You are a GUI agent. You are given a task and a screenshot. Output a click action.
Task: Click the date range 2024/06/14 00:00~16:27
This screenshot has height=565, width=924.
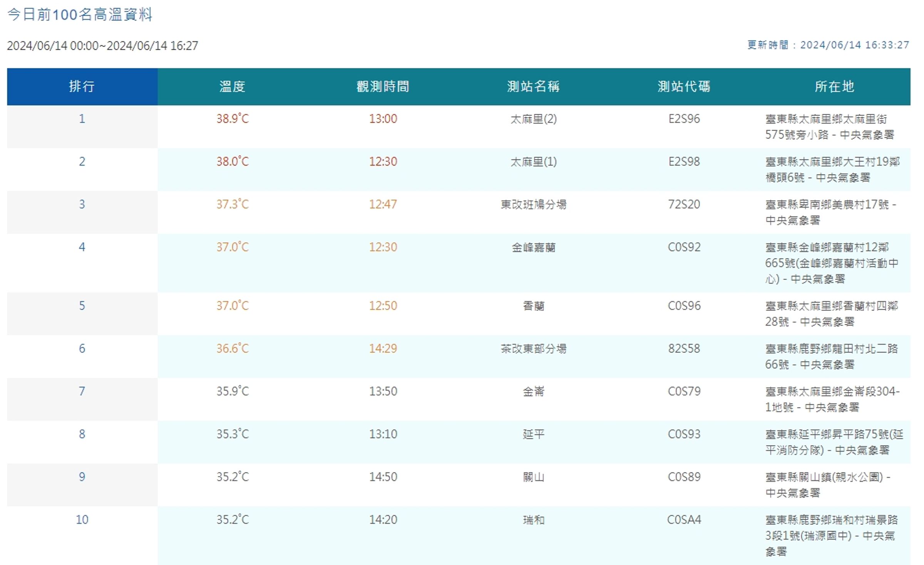[x=102, y=45]
